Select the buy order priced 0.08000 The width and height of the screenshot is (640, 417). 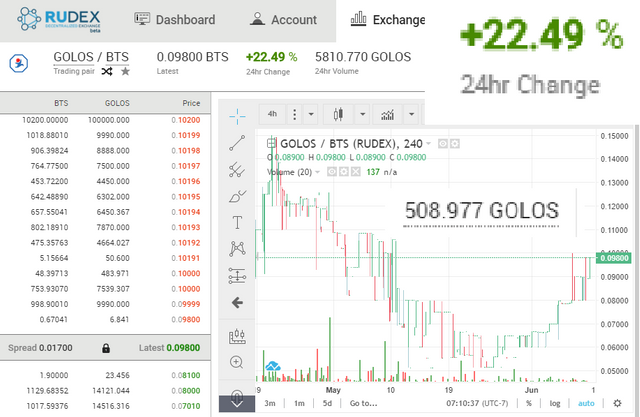tap(105, 391)
